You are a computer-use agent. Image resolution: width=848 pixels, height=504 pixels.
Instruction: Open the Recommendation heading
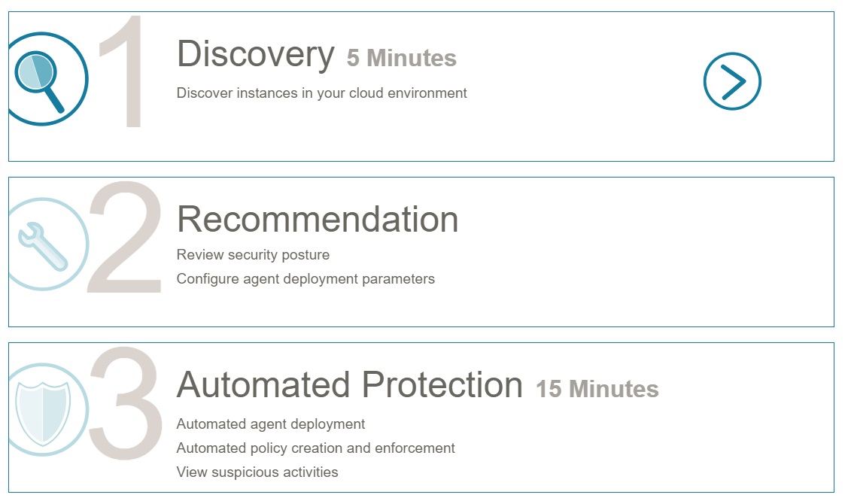[318, 219]
